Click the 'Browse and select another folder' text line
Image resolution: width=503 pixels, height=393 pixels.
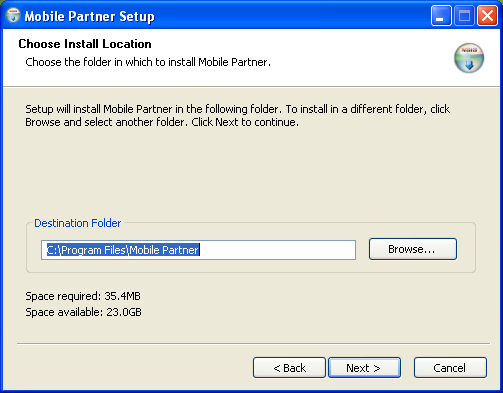(162, 122)
